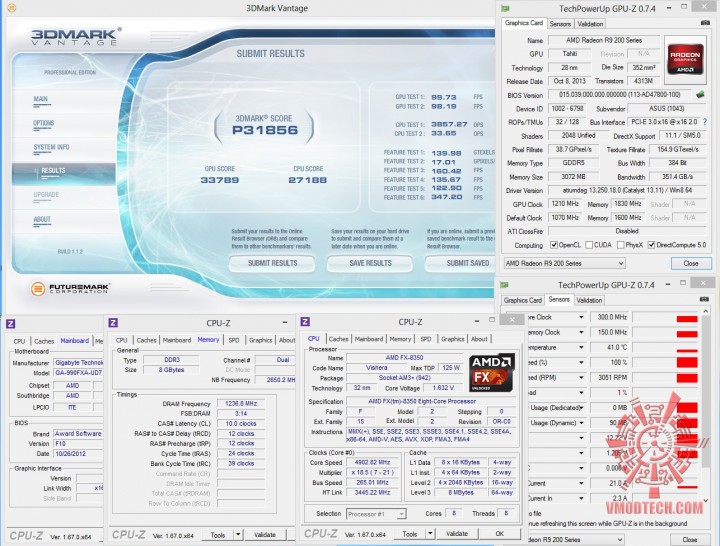The width and height of the screenshot is (720, 546).
Task: Click Z icon of CPU-Z CPU window
Action: pyautogui.click(x=305, y=322)
